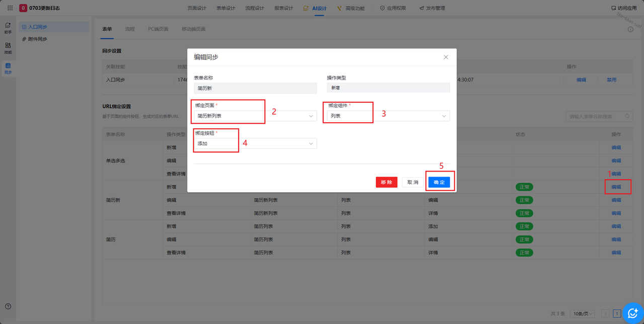644x324 pixels.
Task: Click the 取消 button in dialog
Action: 413,182
